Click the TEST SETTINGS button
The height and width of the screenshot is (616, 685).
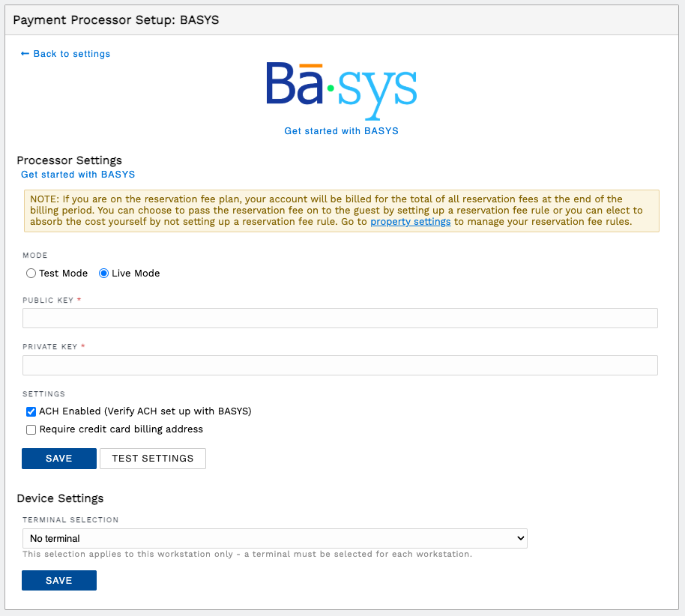click(x=152, y=458)
